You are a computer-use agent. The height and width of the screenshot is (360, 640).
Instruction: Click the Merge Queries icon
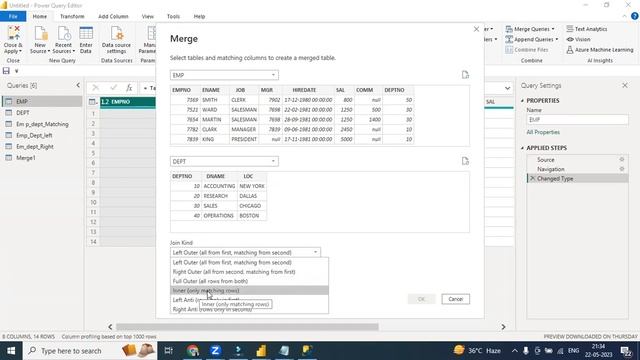point(509,29)
